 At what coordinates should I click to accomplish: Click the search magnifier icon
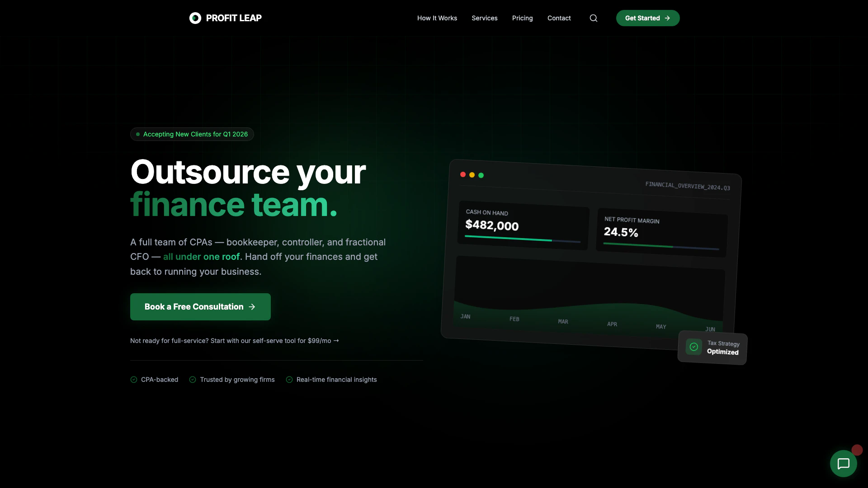point(594,18)
